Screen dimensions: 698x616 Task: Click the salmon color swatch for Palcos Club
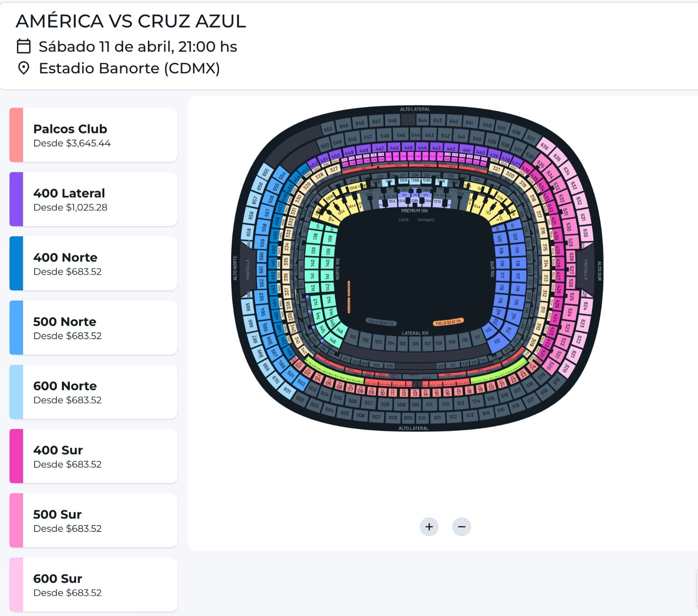coord(16,135)
